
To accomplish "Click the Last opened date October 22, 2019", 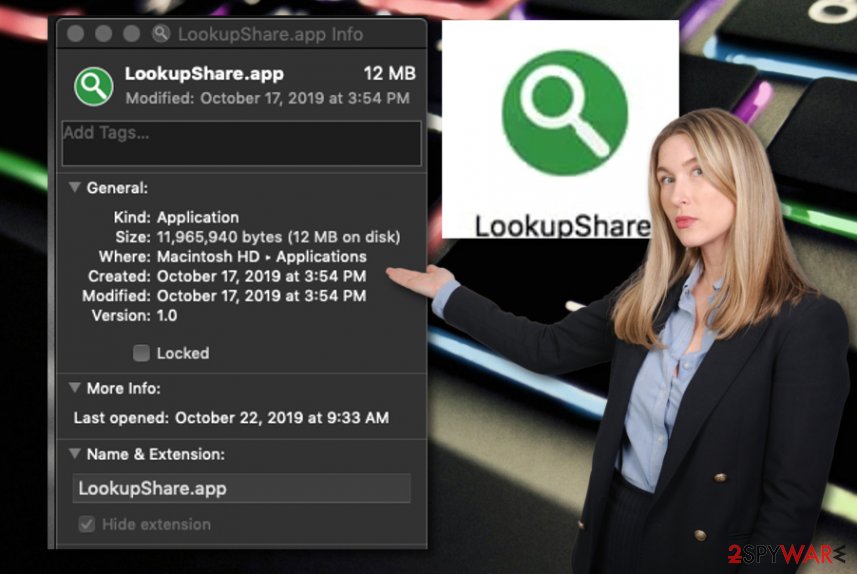I will [281, 418].
